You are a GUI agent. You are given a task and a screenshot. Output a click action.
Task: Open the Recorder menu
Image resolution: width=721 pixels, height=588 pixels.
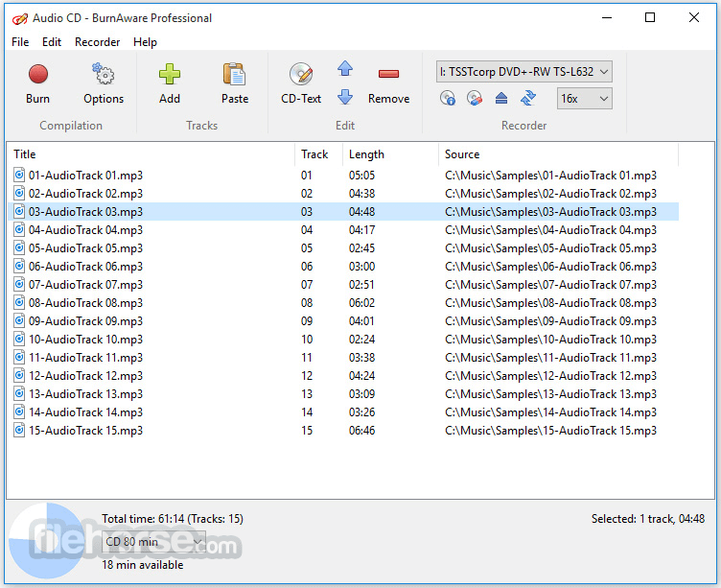tap(97, 42)
